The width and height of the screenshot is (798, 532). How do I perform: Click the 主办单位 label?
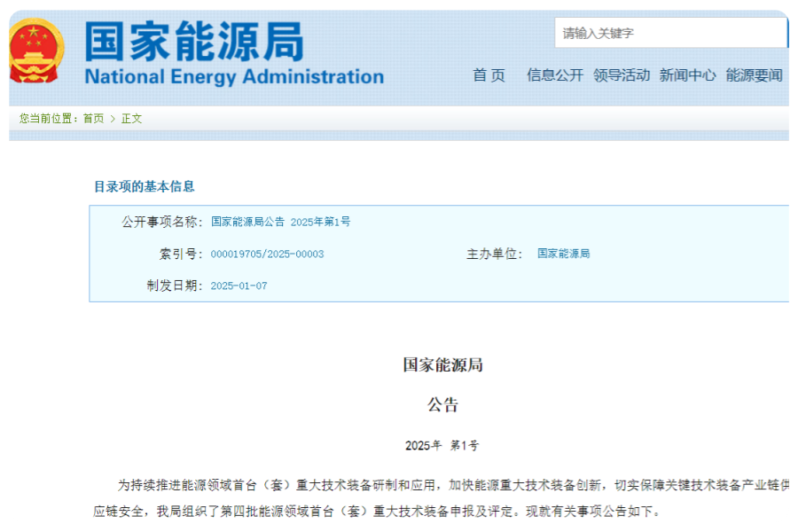(495, 254)
